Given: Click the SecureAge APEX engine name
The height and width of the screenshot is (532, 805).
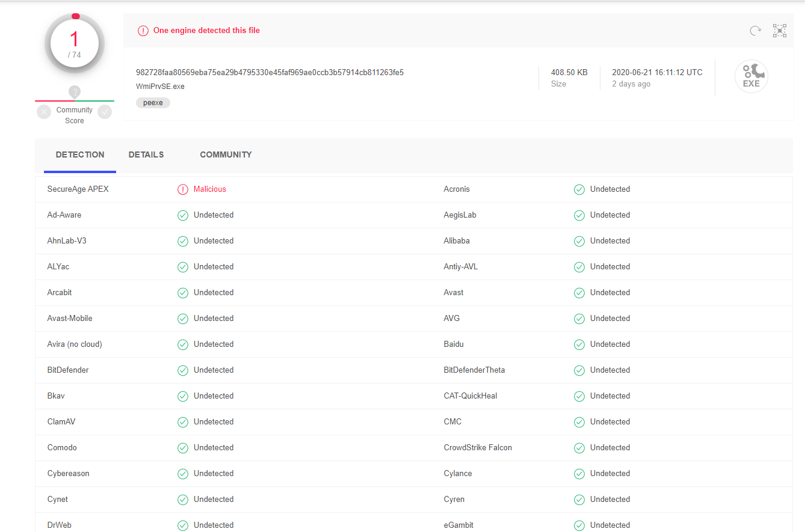Looking at the screenshot, I should (x=78, y=189).
